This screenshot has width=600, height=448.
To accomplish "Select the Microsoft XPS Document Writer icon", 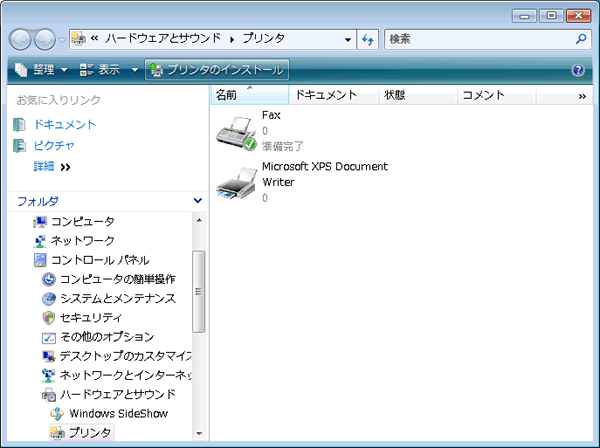I will point(236,183).
